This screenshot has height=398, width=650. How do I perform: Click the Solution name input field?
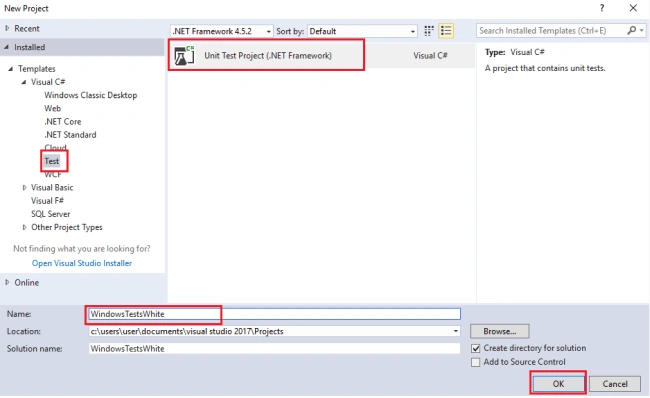click(x=274, y=349)
